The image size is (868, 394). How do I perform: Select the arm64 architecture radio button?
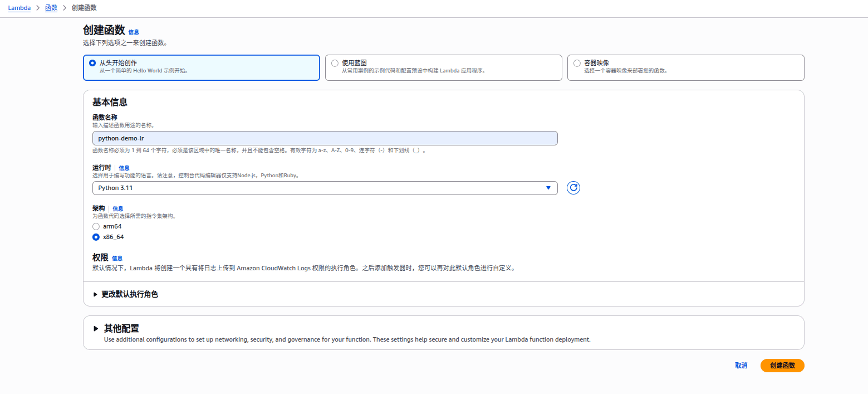pyautogui.click(x=96, y=226)
